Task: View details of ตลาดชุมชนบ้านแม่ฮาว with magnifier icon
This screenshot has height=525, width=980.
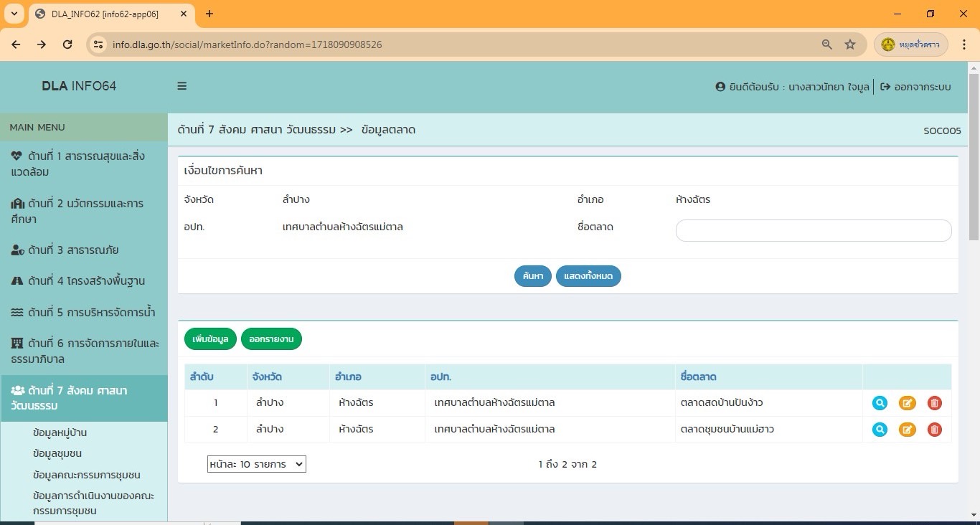Action: tap(880, 430)
